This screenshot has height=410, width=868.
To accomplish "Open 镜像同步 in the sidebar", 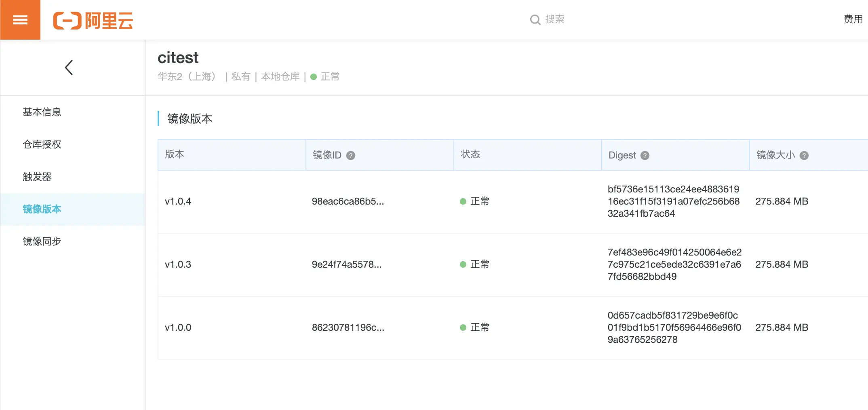I will coord(42,241).
